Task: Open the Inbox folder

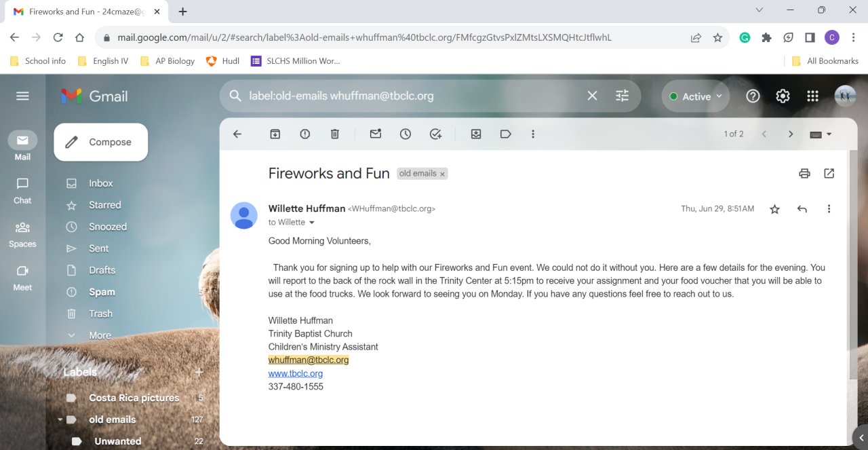Action: 100,183
